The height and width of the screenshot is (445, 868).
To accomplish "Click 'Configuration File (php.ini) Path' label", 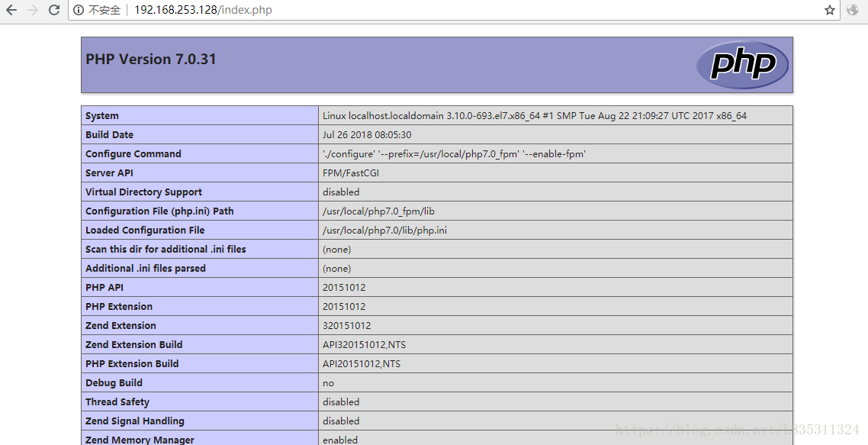I will [x=159, y=211].
